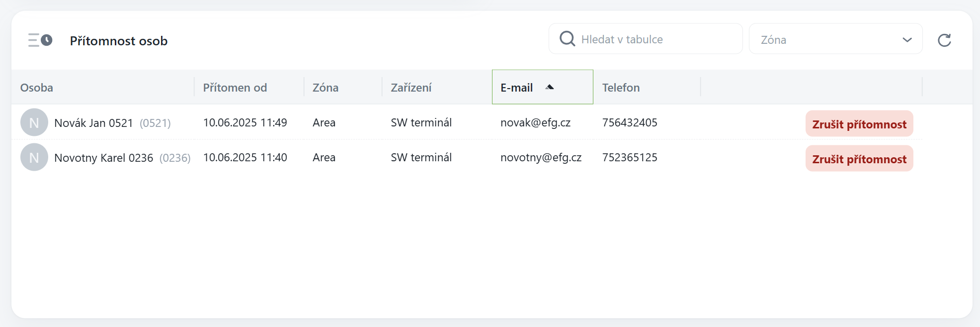Cancel presence for Novák Jan 0521
980x327 pixels.
click(859, 124)
